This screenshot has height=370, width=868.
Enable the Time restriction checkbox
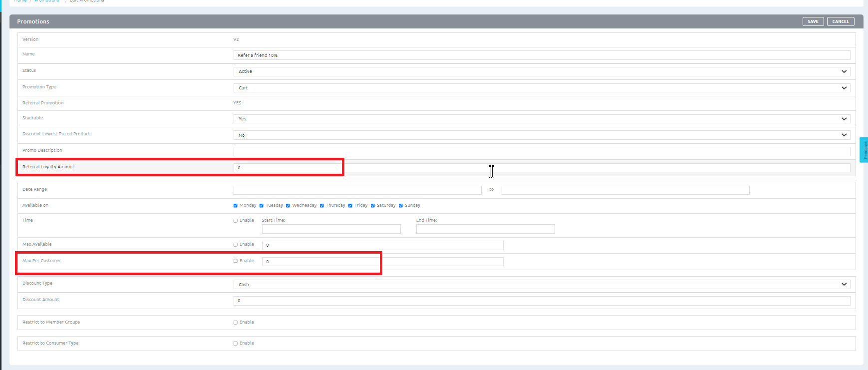pos(236,221)
